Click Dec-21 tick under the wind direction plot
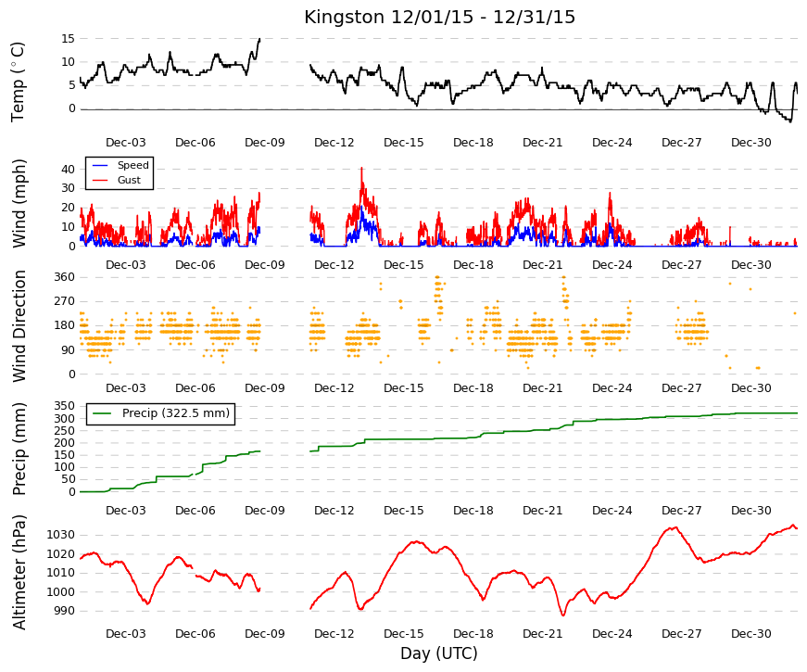807x672 pixels. click(542, 388)
